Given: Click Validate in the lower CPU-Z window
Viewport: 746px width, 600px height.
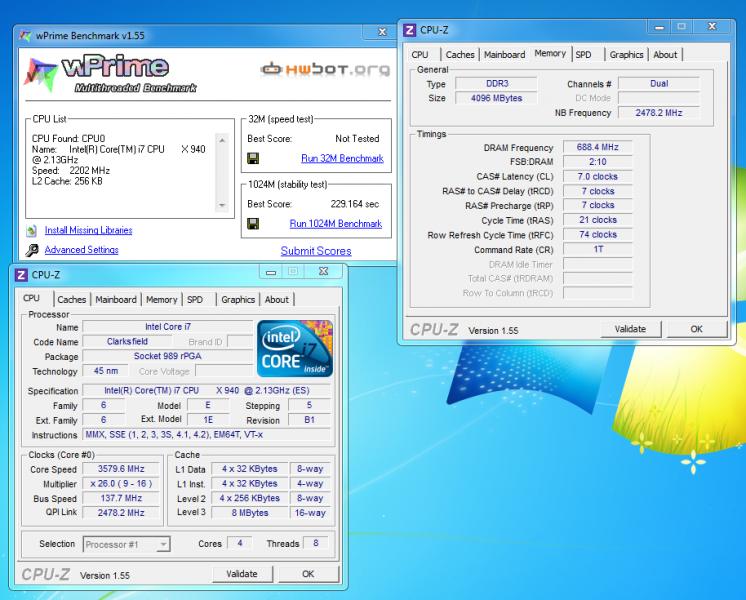Looking at the screenshot, I should [242, 574].
